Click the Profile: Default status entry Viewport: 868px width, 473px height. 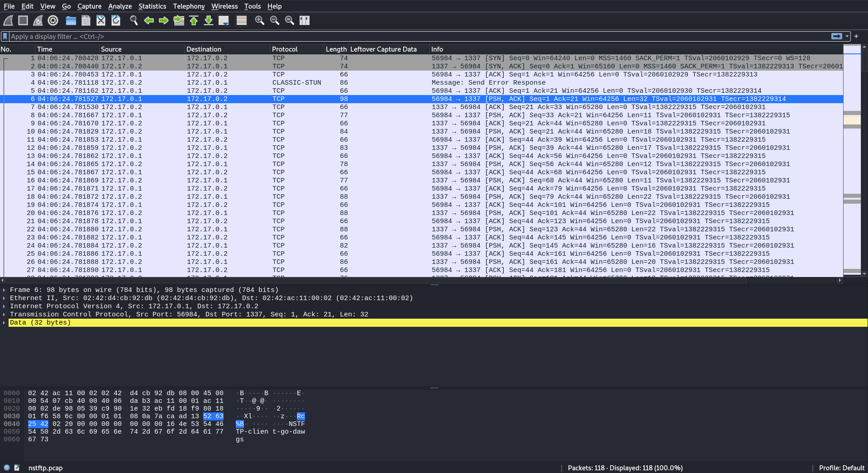point(841,468)
